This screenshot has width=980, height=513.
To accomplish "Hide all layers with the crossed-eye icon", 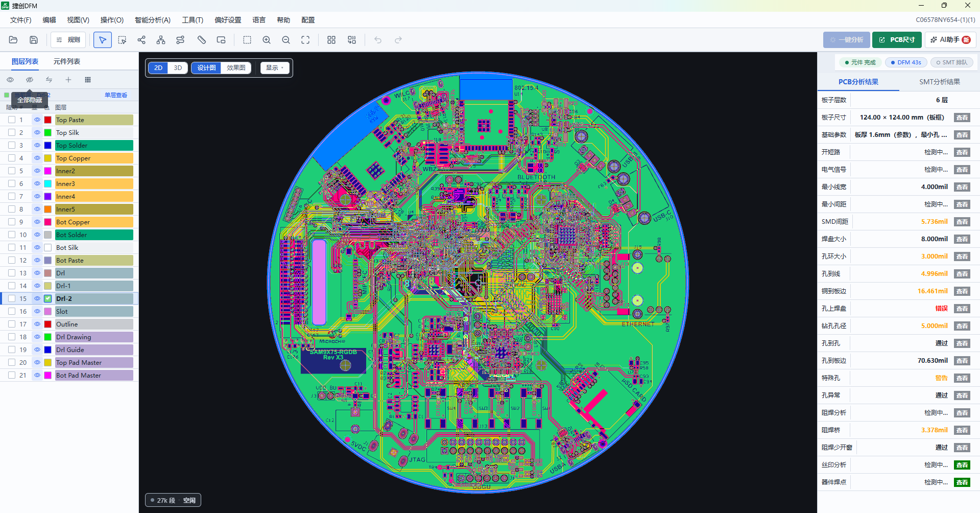I will click(30, 80).
